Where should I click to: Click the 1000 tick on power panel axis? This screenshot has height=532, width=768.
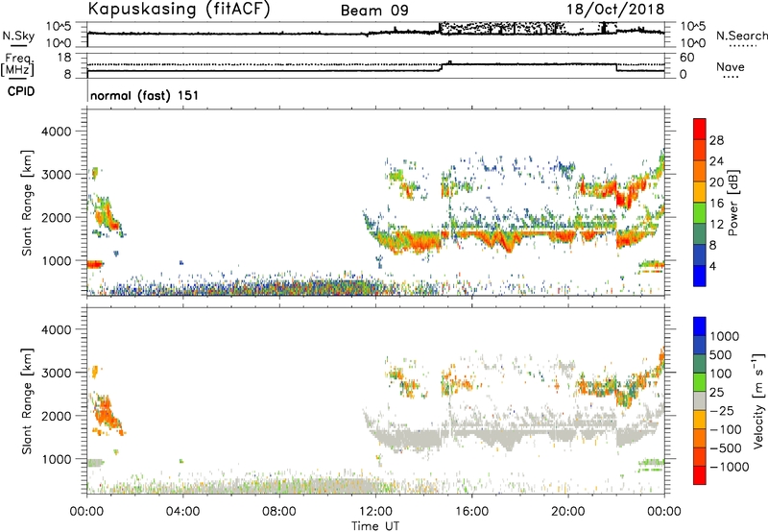56,260
